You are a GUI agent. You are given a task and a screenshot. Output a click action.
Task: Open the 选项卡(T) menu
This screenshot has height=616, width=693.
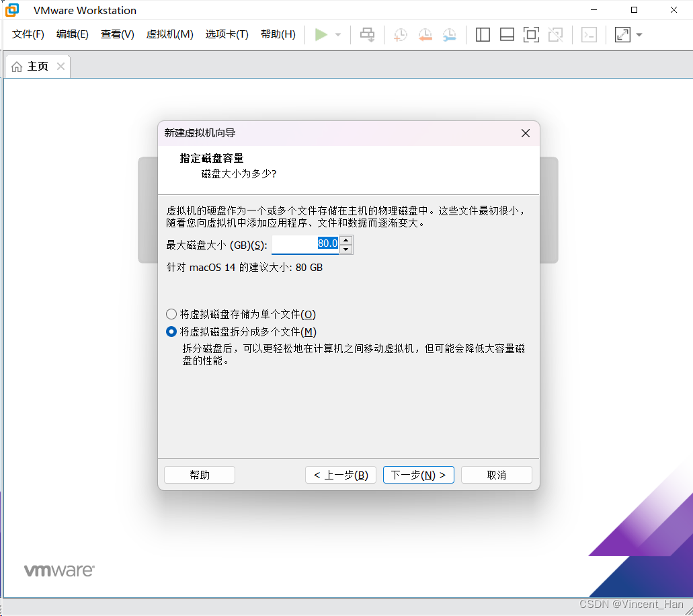pyautogui.click(x=227, y=34)
